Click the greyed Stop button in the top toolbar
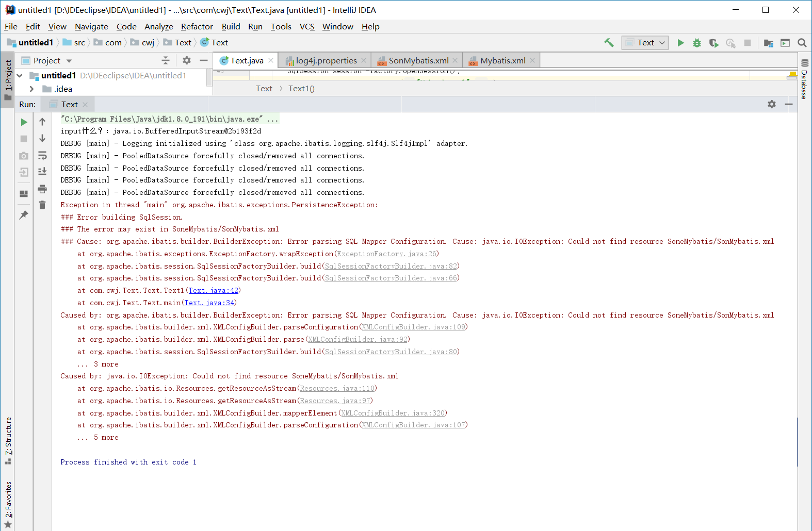 coord(748,43)
